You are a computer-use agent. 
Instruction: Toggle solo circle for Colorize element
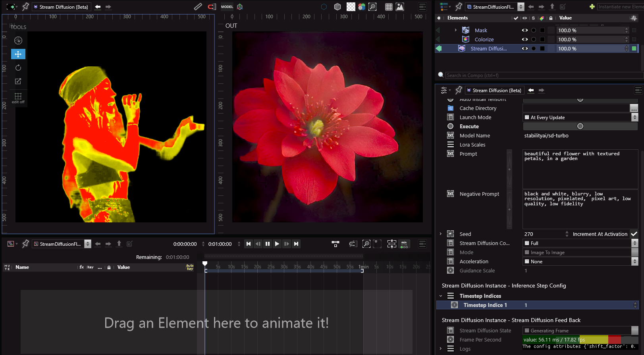point(534,39)
